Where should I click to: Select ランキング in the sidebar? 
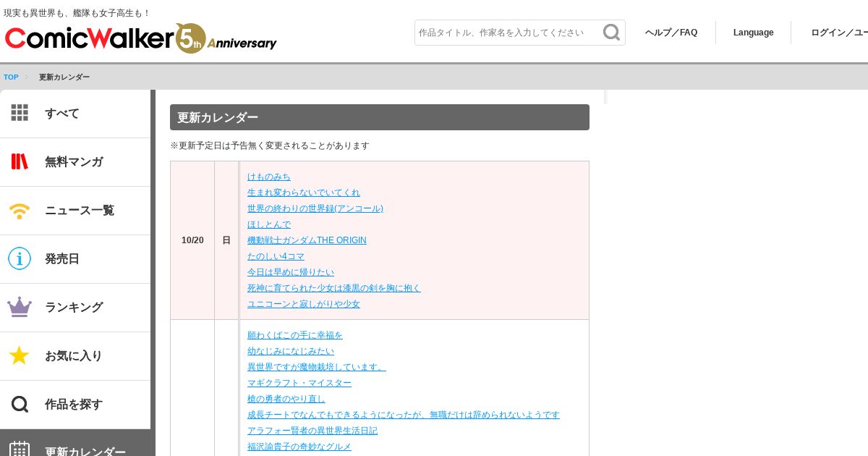coord(75,308)
